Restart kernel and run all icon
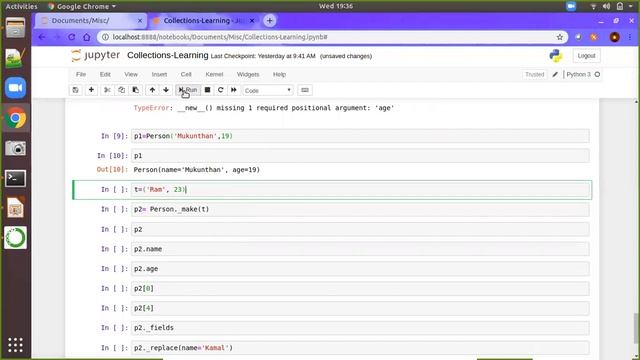The width and height of the screenshot is (640, 360). [x=234, y=90]
